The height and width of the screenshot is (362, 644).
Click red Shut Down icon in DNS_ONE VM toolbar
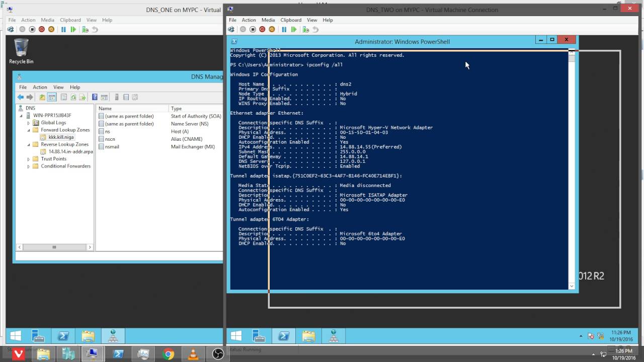(42, 30)
